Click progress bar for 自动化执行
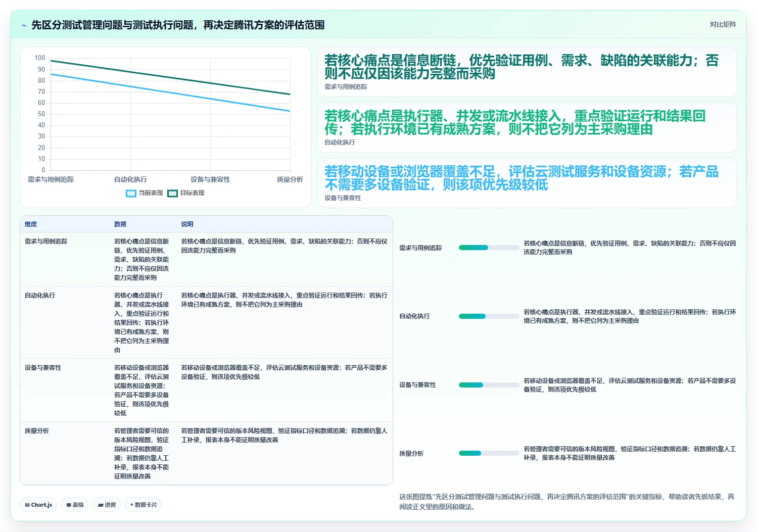The width and height of the screenshot is (757, 532). coord(489,316)
